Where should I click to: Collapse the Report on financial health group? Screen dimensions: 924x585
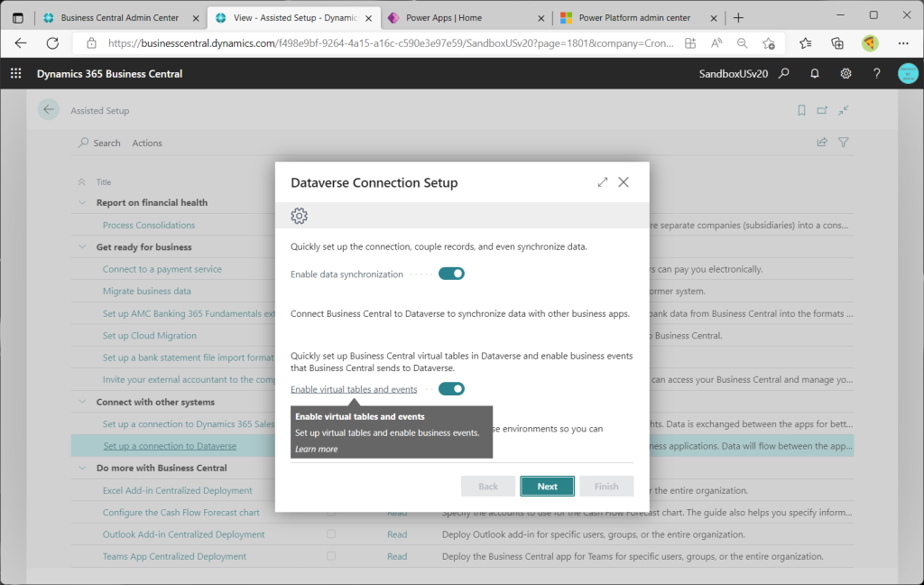tap(82, 202)
